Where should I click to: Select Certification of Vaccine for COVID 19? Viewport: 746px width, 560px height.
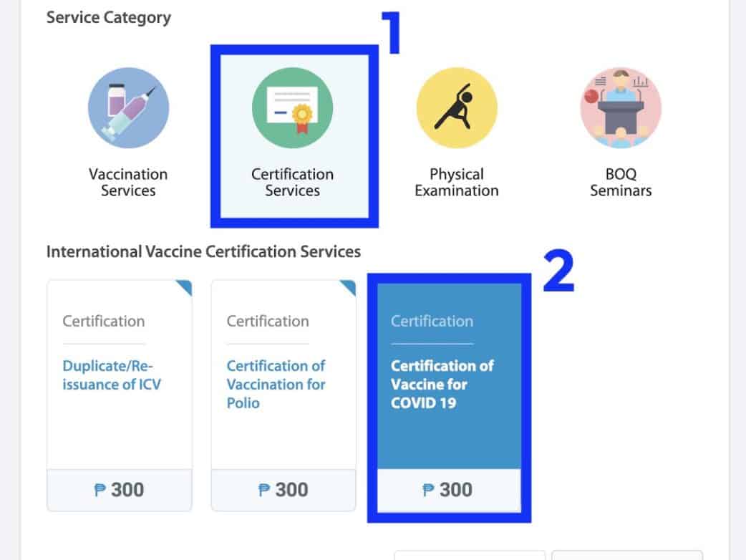[442, 385]
